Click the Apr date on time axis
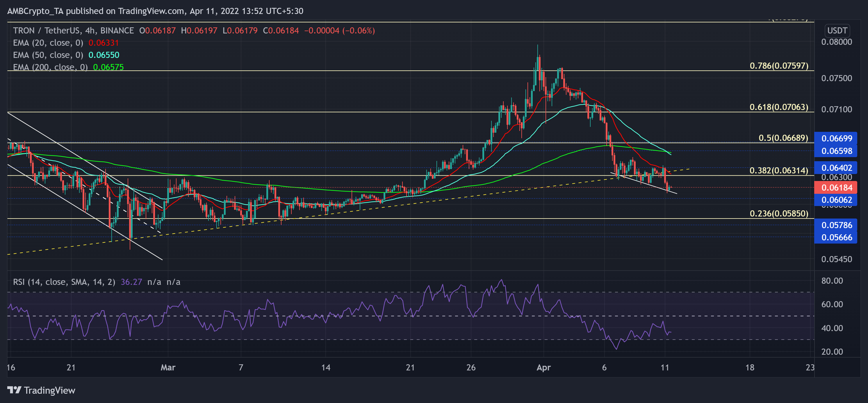868x403 pixels. (x=543, y=368)
